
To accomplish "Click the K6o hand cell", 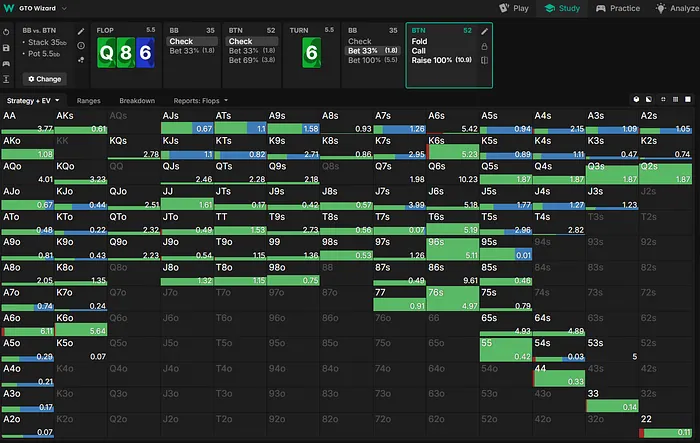I will [x=81, y=324].
